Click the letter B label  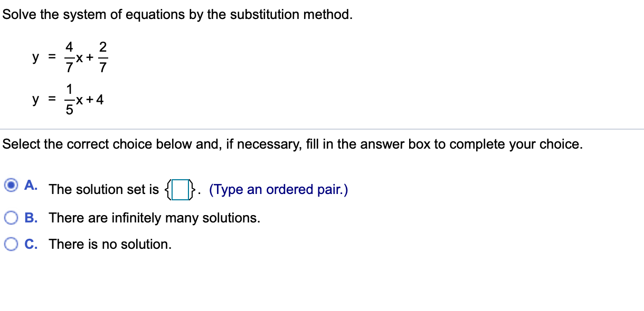31,218
